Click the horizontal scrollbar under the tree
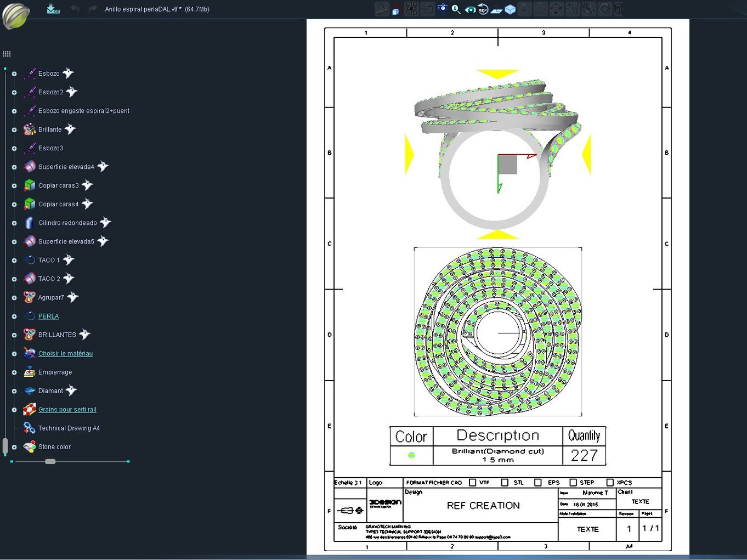Image resolution: width=747 pixels, height=560 pixels. [x=50, y=461]
